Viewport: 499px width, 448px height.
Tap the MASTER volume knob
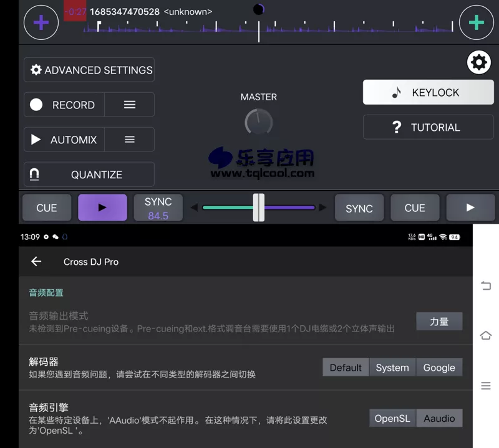(x=258, y=122)
